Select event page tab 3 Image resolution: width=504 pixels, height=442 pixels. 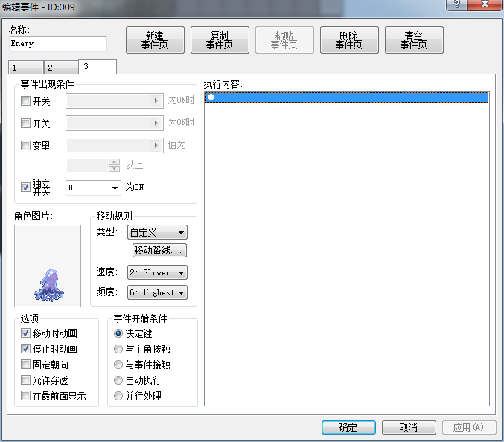[x=98, y=66]
